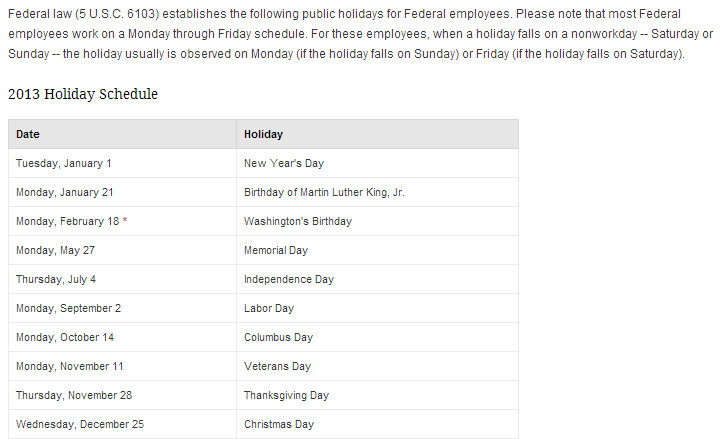
Task: Select the Christmas Day holiday cell
Action: [279, 424]
